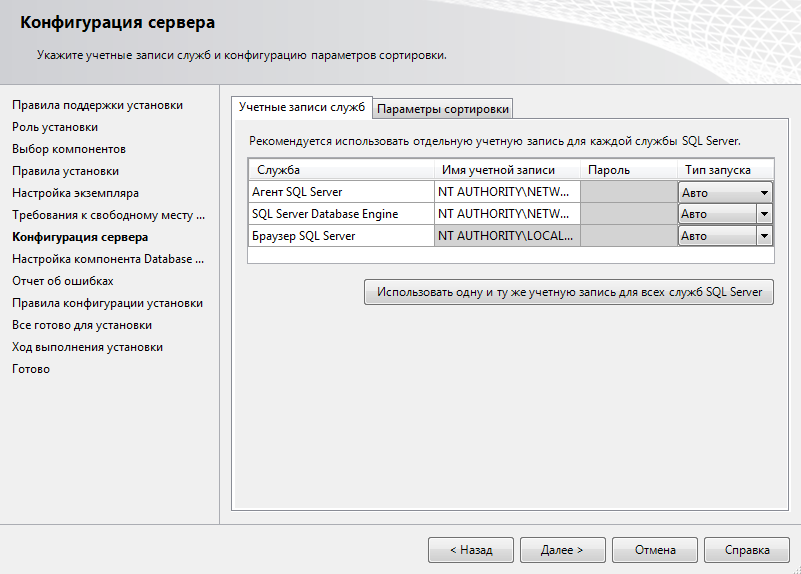
Task: Select the Браузер SQL Server service cell
Action: (x=341, y=236)
